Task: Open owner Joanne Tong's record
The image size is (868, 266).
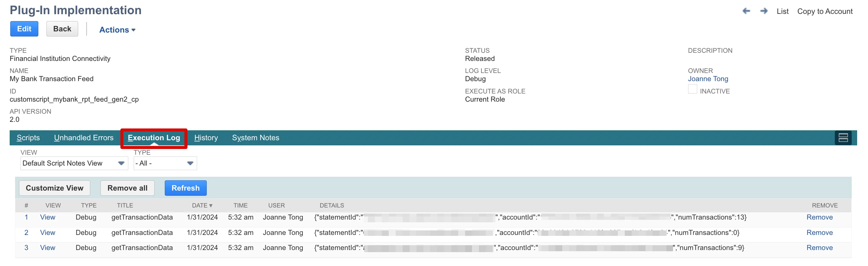Action: pos(708,79)
